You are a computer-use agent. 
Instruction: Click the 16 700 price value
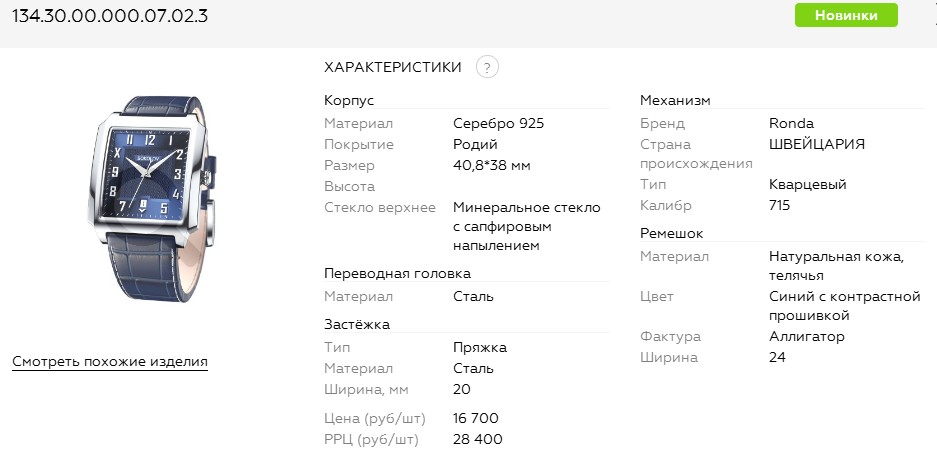[x=475, y=418]
